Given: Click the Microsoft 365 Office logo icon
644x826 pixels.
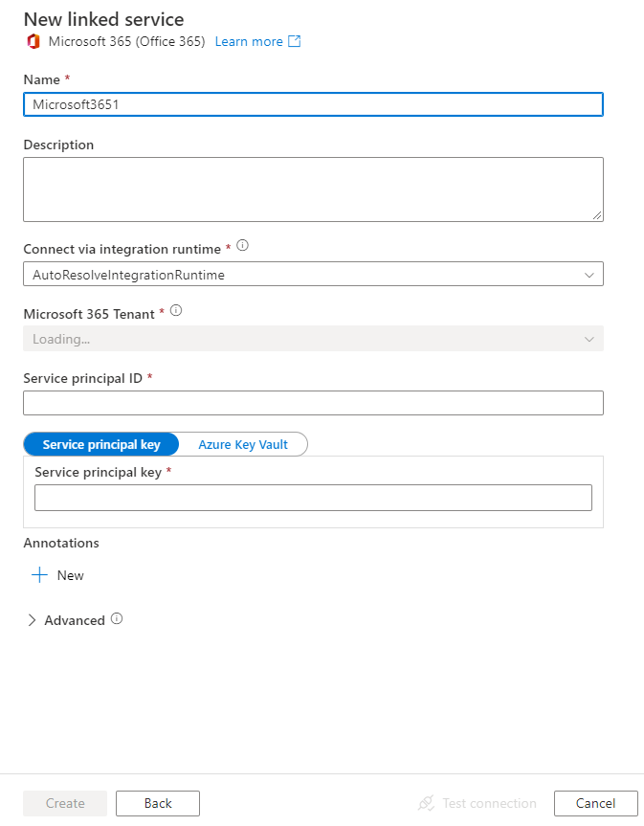Looking at the screenshot, I should [x=33, y=41].
